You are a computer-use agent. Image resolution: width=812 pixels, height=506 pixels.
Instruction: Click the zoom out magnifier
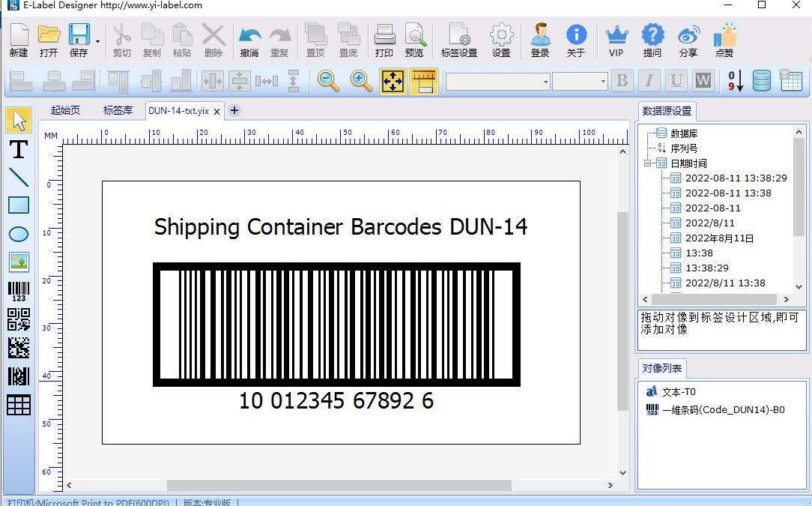tap(328, 82)
